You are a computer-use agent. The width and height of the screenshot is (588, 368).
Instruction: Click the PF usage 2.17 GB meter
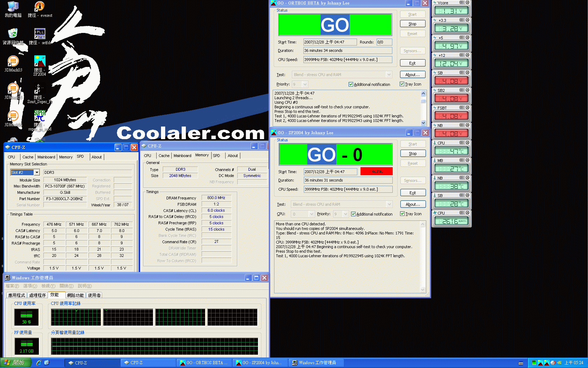tap(27, 346)
